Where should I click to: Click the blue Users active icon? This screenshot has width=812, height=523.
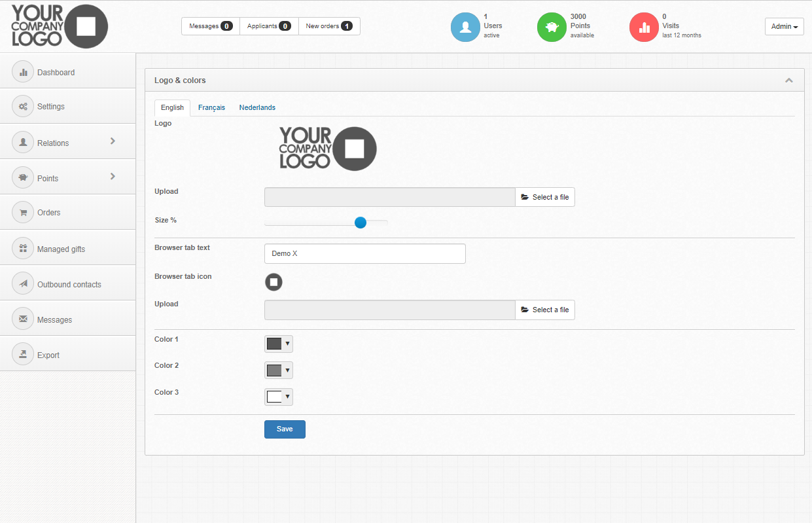tap(465, 27)
